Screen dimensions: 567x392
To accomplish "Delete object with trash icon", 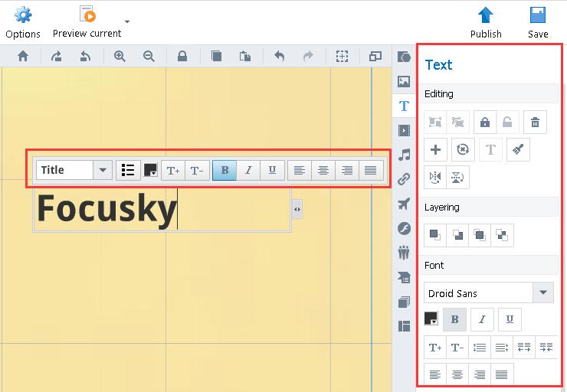I will click(535, 122).
